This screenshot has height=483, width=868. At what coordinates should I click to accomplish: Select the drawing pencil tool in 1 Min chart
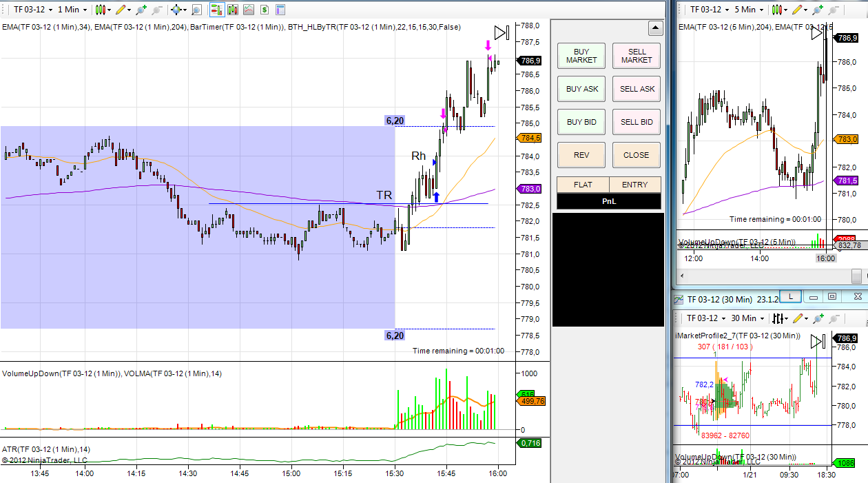120,10
